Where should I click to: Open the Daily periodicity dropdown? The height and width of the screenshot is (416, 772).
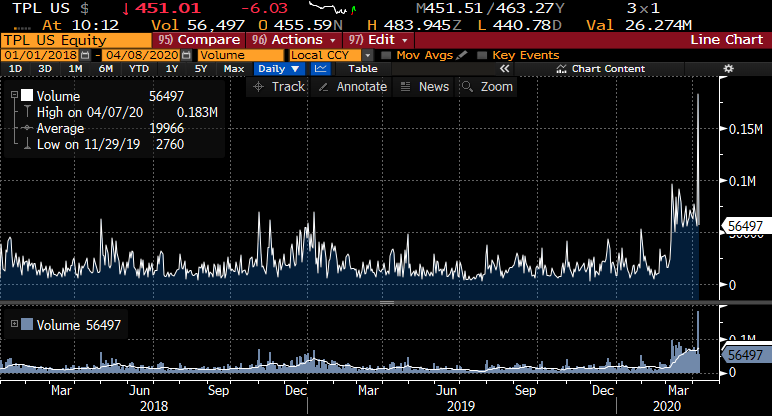(x=278, y=69)
